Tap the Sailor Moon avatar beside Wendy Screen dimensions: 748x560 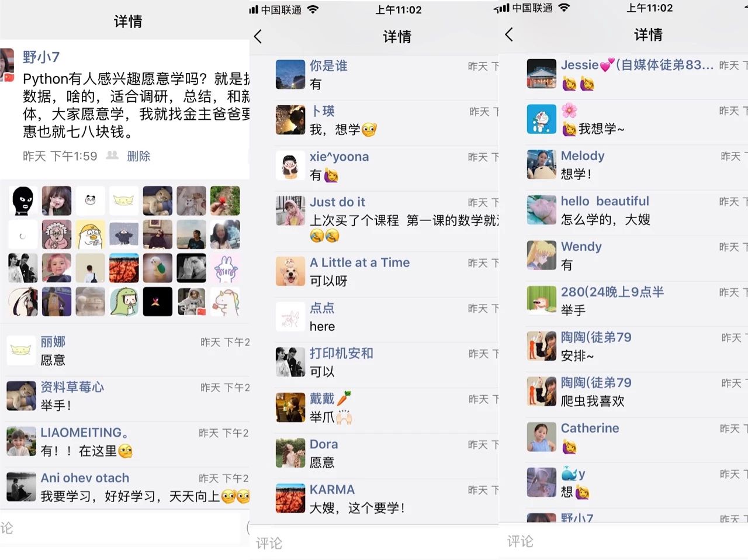click(541, 255)
